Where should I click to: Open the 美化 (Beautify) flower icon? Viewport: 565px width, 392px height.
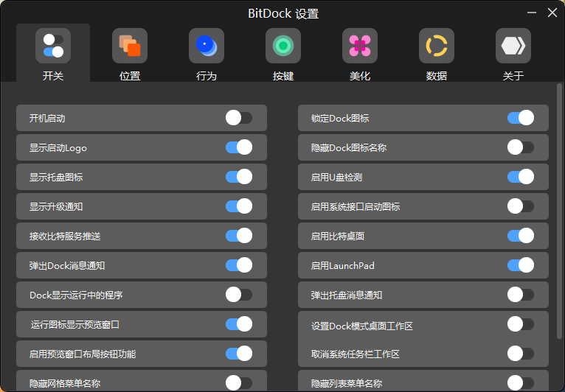point(360,46)
